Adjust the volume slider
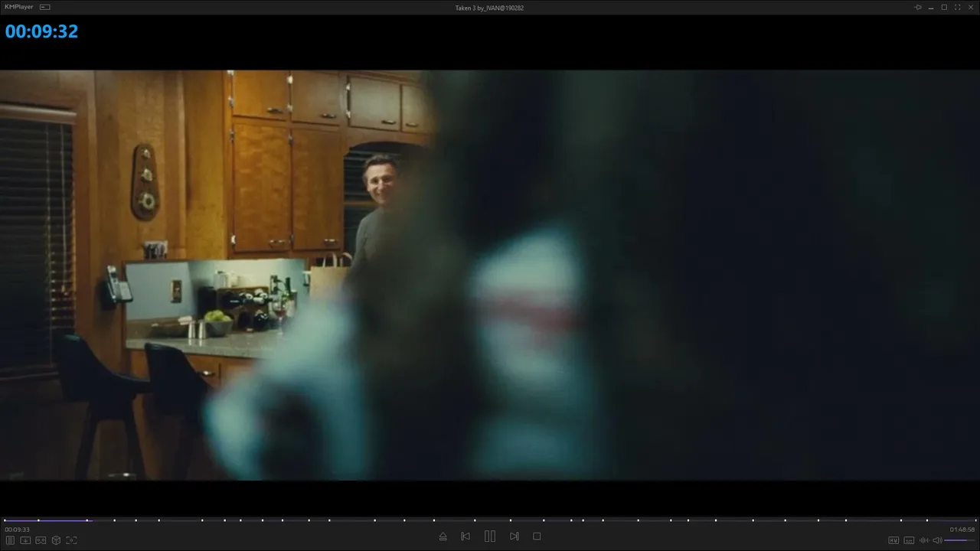The height and width of the screenshot is (551, 980). click(x=960, y=541)
